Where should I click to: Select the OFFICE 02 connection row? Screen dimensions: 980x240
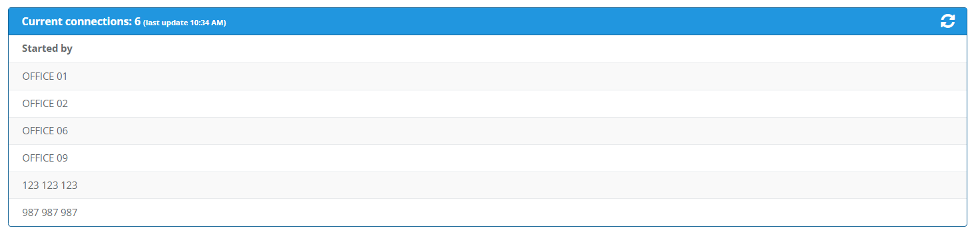click(487, 104)
